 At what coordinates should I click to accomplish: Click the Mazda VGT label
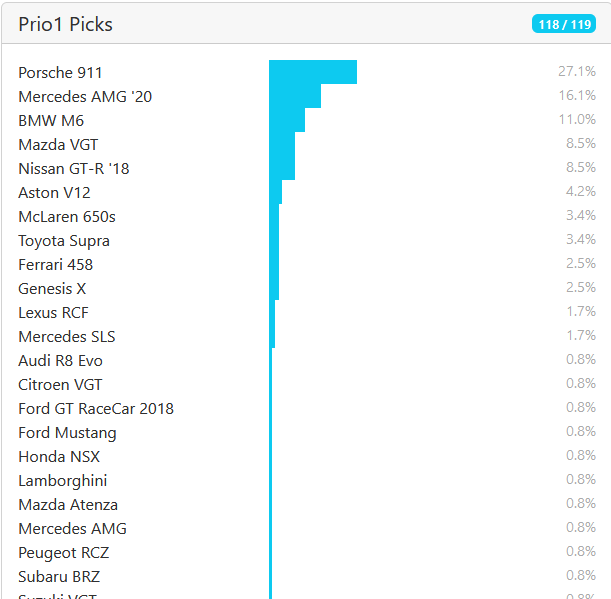(x=58, y=145)
